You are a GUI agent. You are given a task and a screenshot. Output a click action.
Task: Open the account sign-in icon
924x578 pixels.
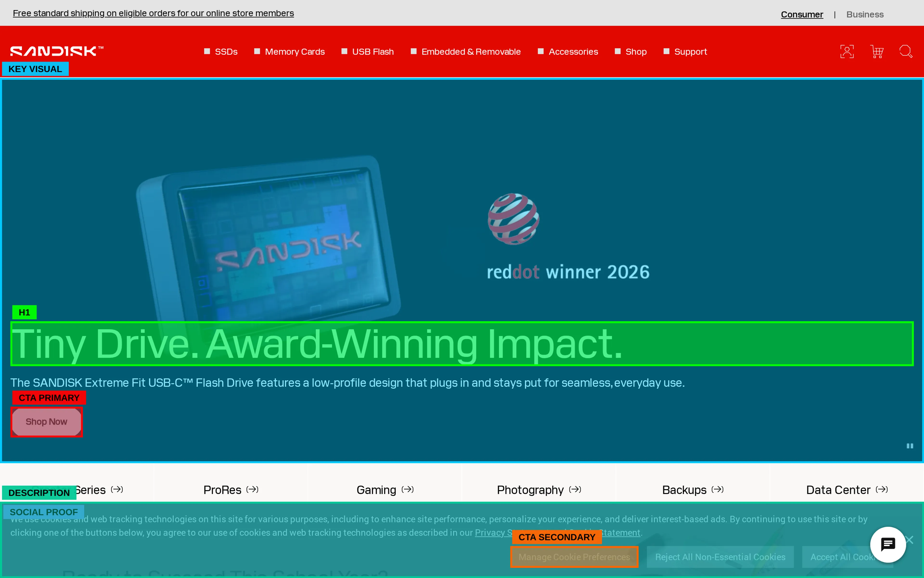coord(847,52)
